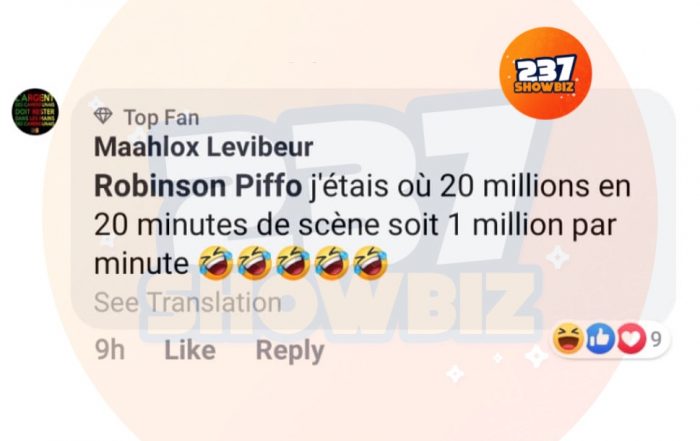Screen dimensions: 700x441
Task: Click the last laughing emoji in comment
Action: [370, 262]
